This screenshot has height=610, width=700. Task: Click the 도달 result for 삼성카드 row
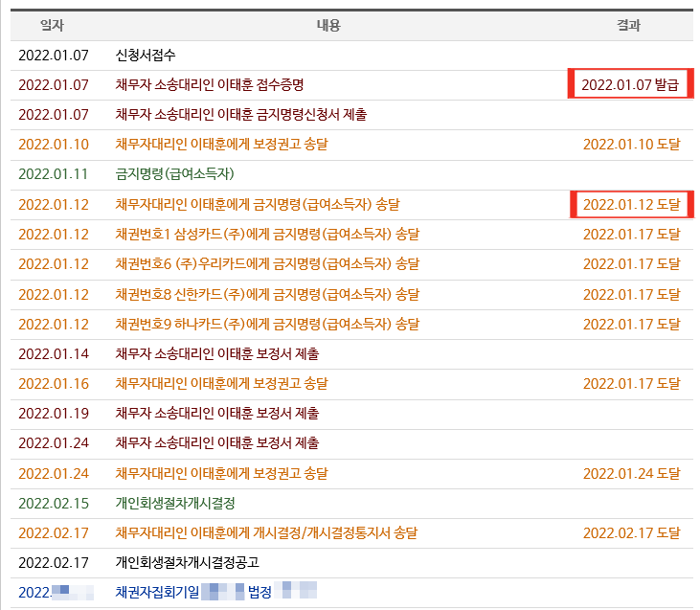pyautogui.click(x=632, y=235)
